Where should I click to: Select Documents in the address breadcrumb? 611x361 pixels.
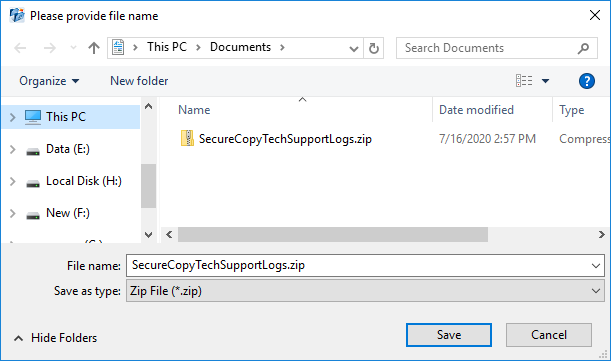click(x=240, y=47)
